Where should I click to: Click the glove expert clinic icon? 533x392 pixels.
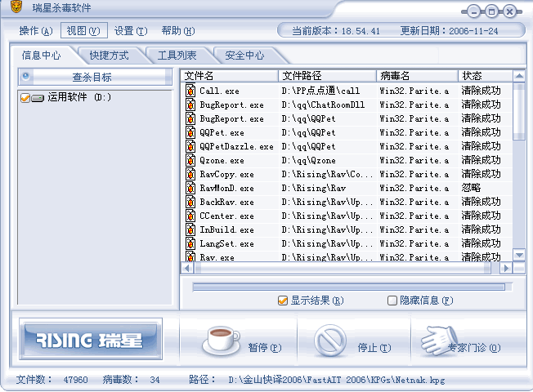coord(438,341)
